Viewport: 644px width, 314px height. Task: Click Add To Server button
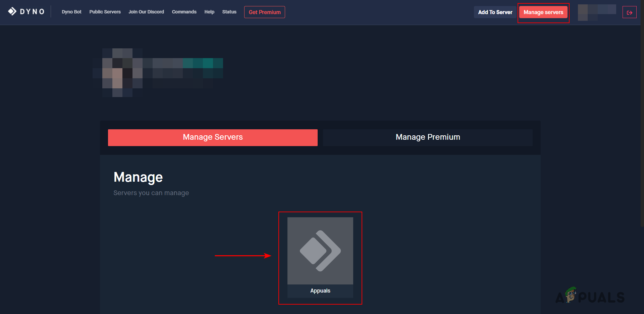[495, 12]
